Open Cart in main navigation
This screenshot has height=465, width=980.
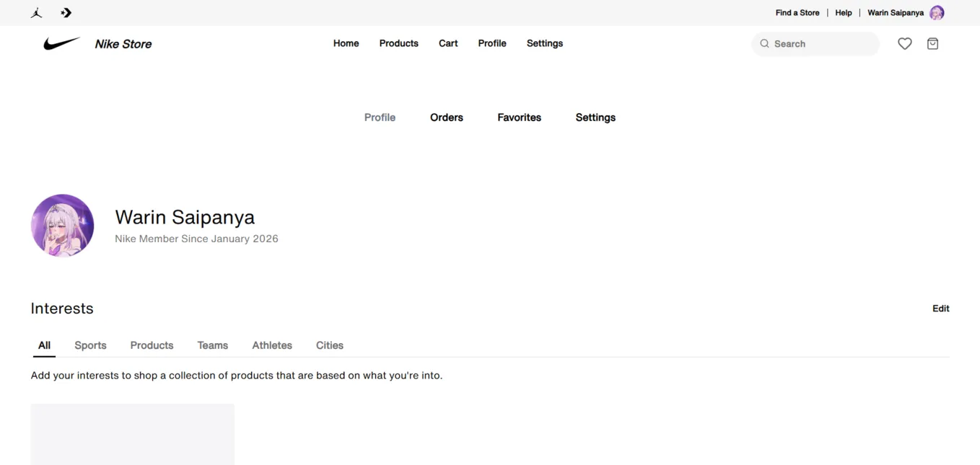pyautogui.click(x=448, y=43)
